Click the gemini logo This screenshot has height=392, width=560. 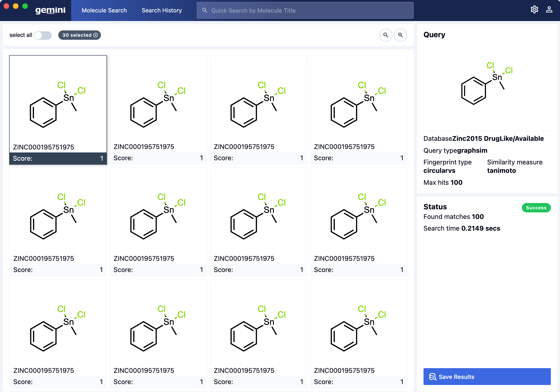tap(50, 10)
